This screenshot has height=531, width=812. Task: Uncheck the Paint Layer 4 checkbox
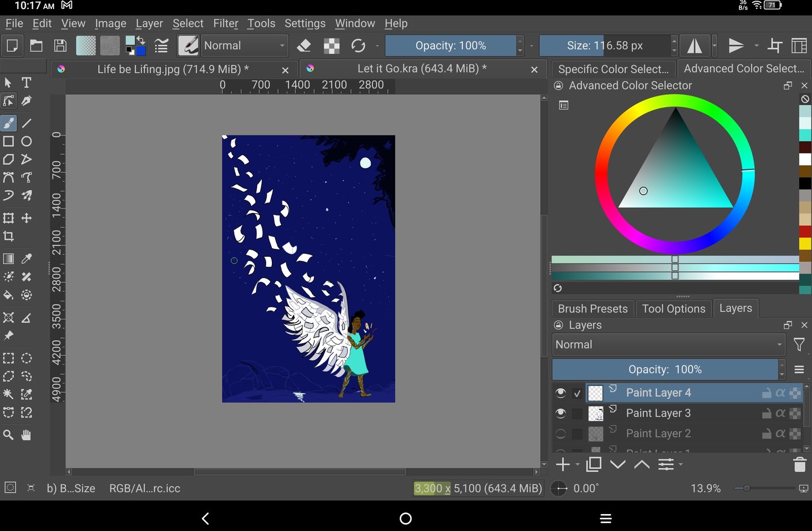click(577, 393)
